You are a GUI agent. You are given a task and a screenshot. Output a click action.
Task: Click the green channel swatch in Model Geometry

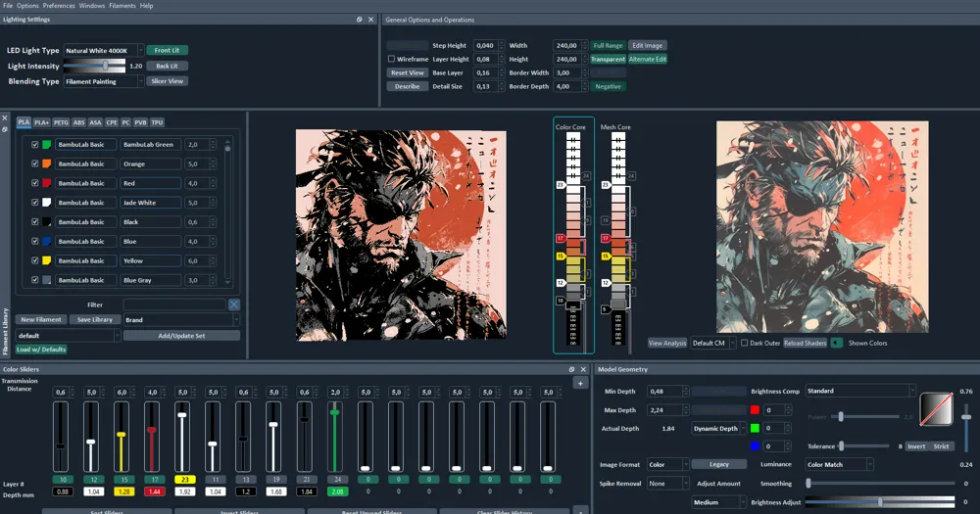755,428
